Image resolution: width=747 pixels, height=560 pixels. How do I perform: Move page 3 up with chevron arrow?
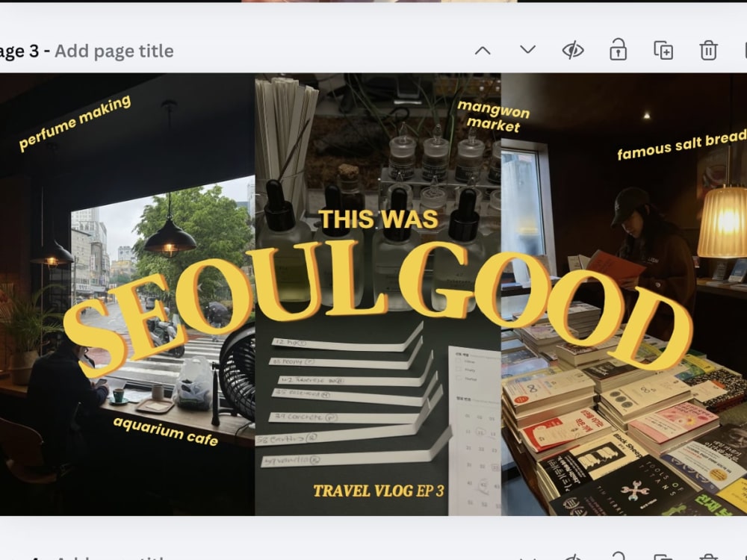click(x=483, y=51)
